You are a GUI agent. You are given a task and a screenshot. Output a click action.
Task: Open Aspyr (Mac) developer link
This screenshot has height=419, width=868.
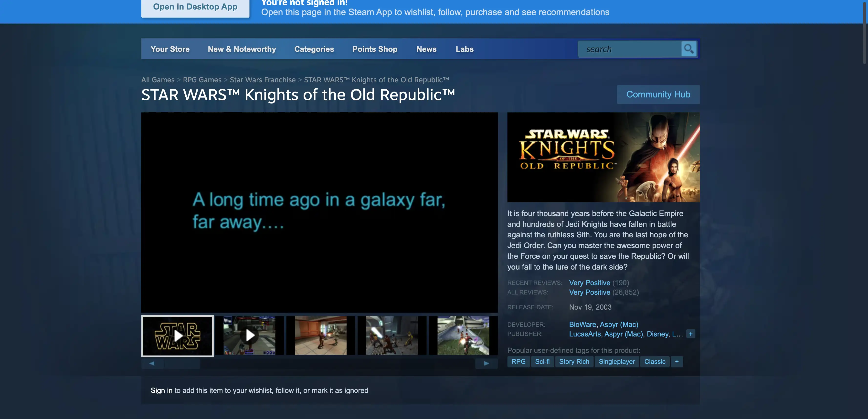click(x=619, y=324)
